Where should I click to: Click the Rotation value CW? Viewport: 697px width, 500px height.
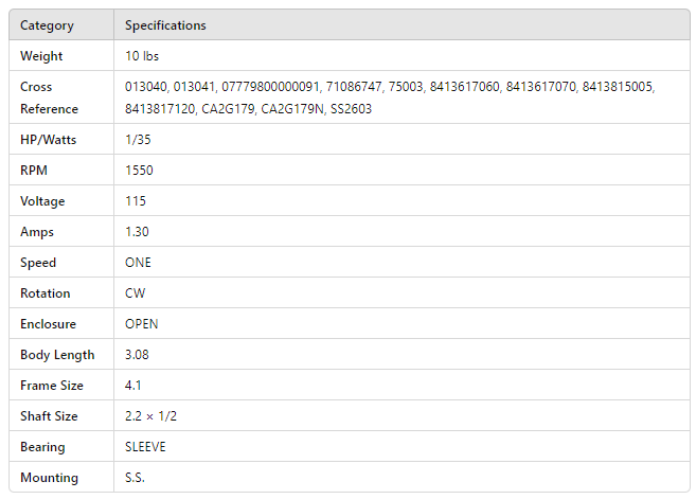pos(135,294)
